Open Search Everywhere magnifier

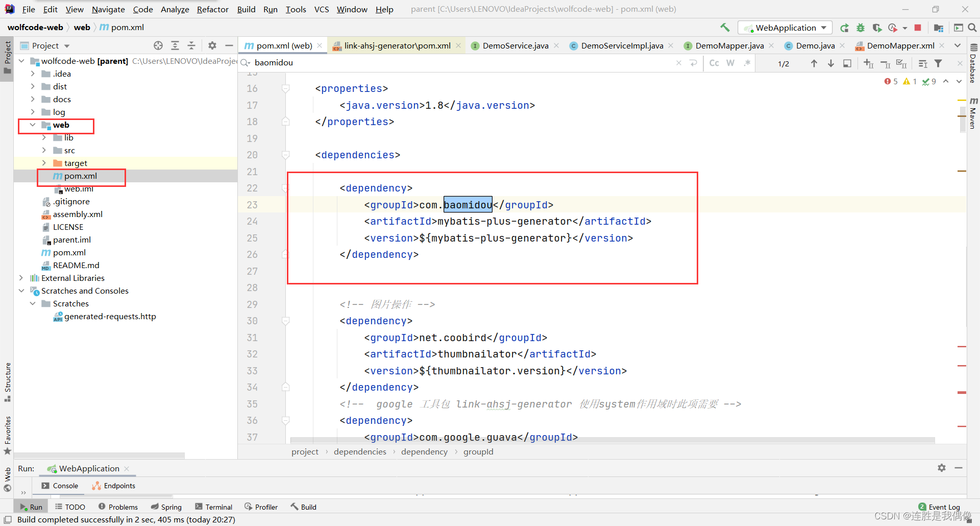point(973,28)
